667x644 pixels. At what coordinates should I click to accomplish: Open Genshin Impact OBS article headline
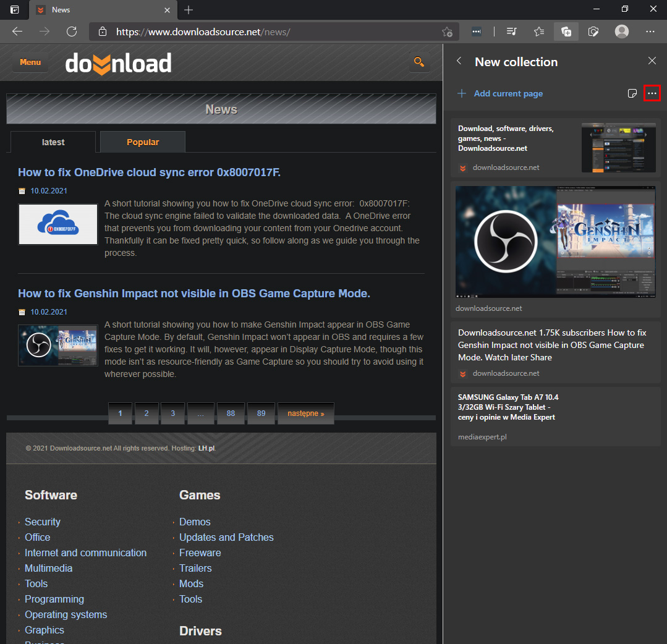194,294
